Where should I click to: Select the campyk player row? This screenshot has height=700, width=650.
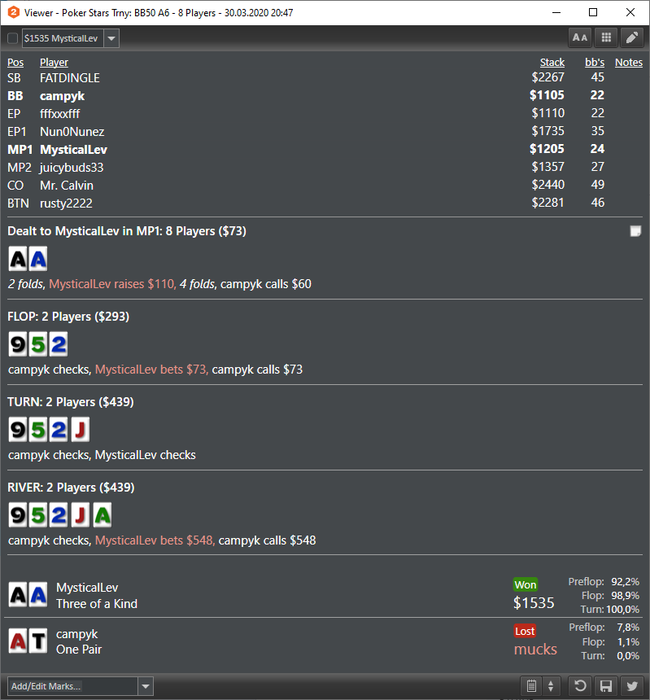[x=325, y=96]
